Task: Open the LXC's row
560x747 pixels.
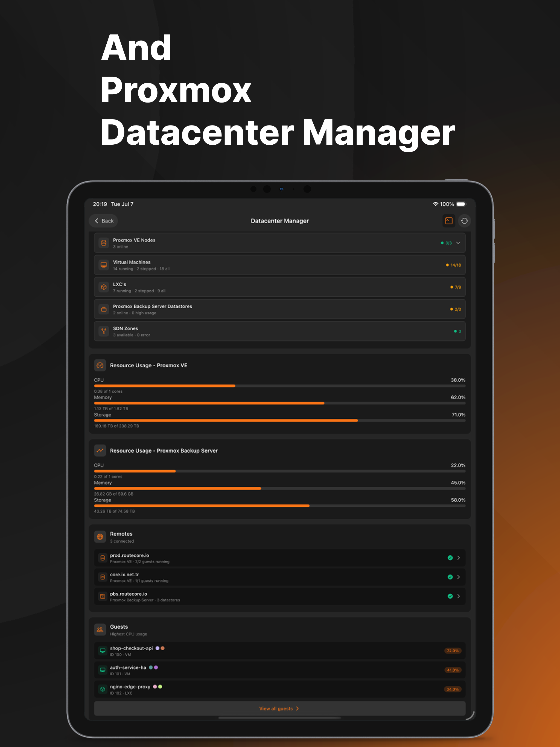Action: 280,287
